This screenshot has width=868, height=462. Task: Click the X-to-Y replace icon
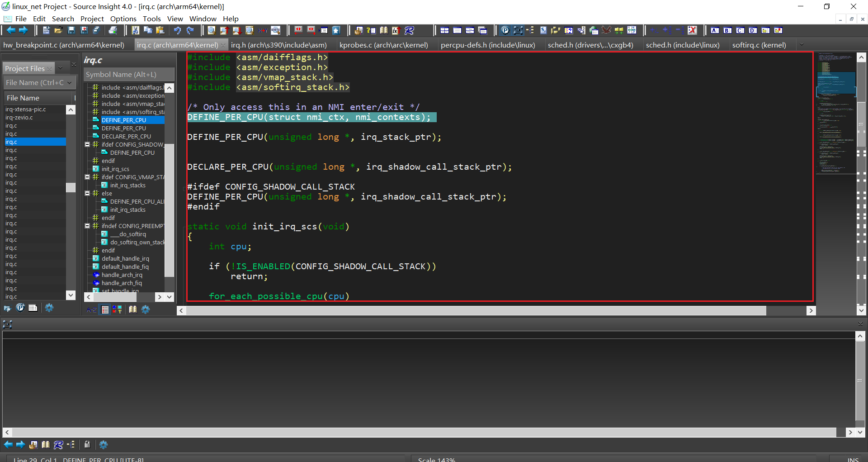pyautogui.click(x=263, y=30)
